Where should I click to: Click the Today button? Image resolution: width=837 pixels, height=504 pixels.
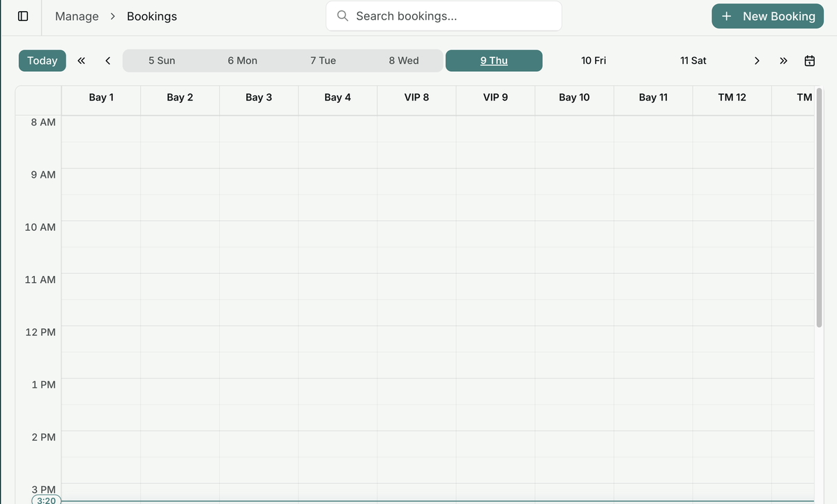(43, 61)
